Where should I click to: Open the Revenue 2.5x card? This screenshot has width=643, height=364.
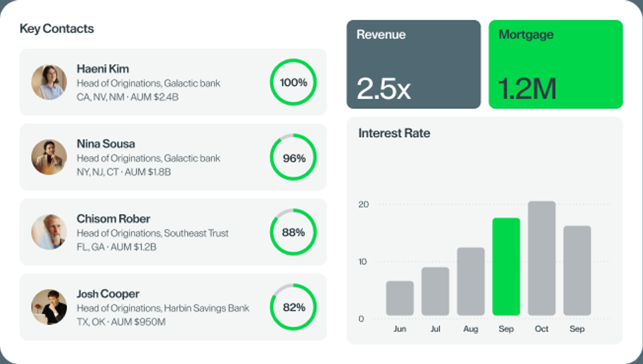coord(414,64)
